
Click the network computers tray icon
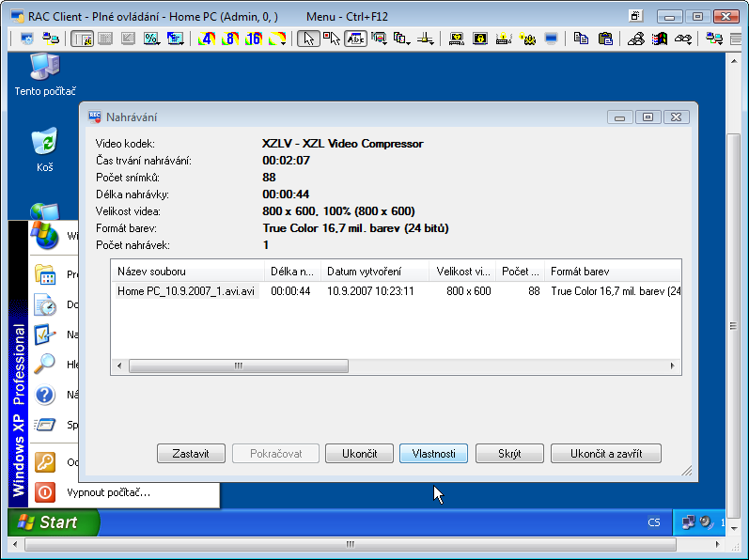[x=688, y=522]
